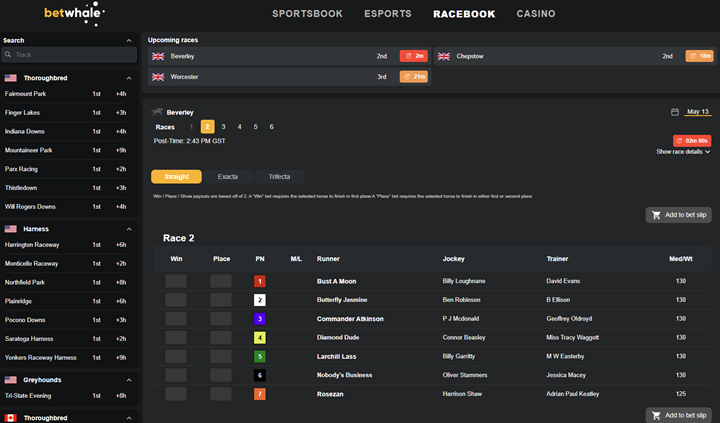Image resolution: width=720 pixels, height=423 pixels.
Task: Toggle Win box for Bust A Moon
Action: 176,281
